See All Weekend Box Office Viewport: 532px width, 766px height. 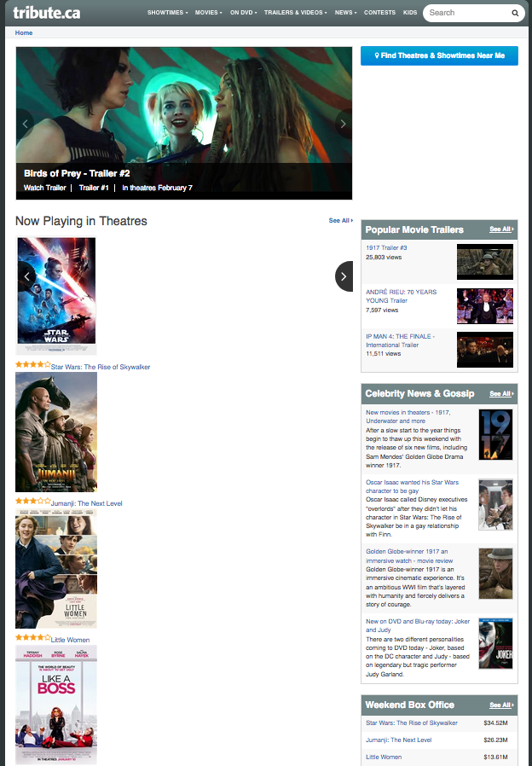[x=501, y=705]
